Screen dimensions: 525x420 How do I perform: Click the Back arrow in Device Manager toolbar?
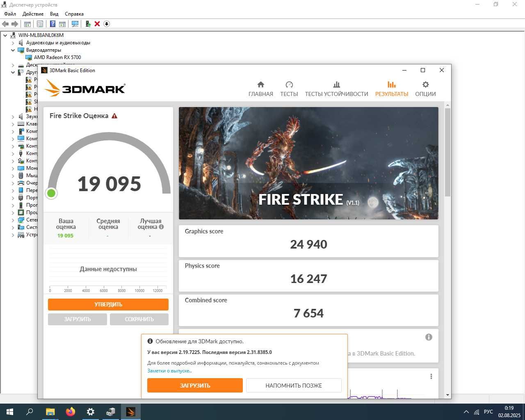pyautogui.click(x=5, y=24)
